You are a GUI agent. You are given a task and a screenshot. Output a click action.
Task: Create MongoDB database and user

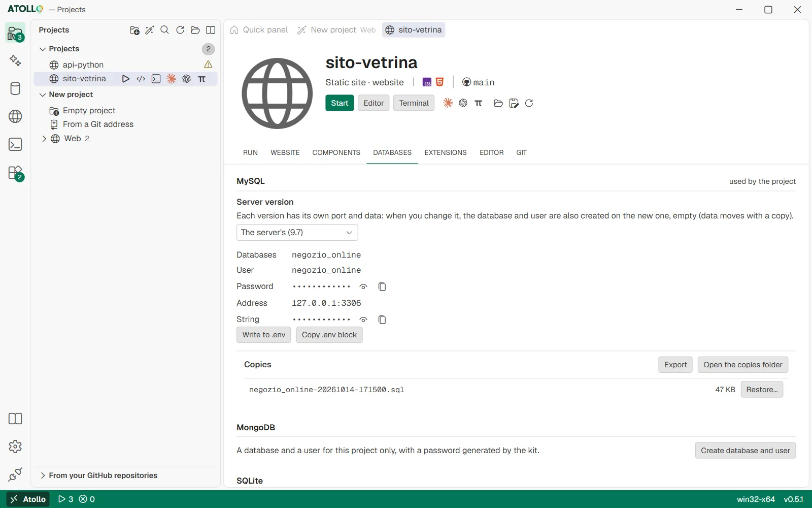pyautogui.click(x=746, y=451)
